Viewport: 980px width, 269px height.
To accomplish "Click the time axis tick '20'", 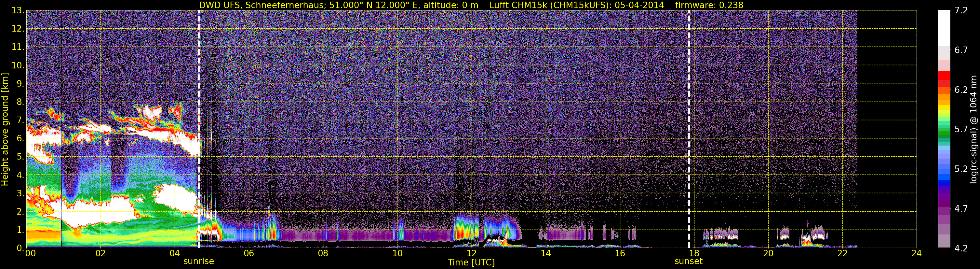I will [x=768, y=253].
